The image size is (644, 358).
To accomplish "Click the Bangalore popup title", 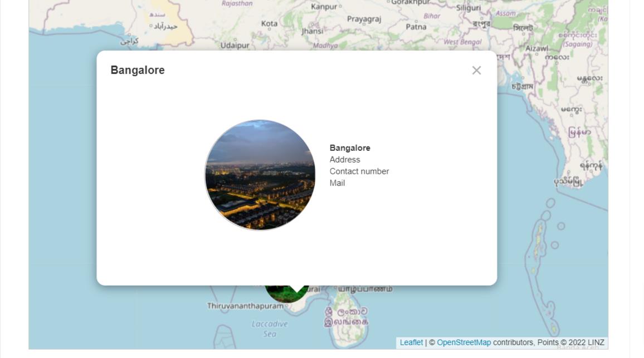I will pyautogui.click(x=138, y=70).
